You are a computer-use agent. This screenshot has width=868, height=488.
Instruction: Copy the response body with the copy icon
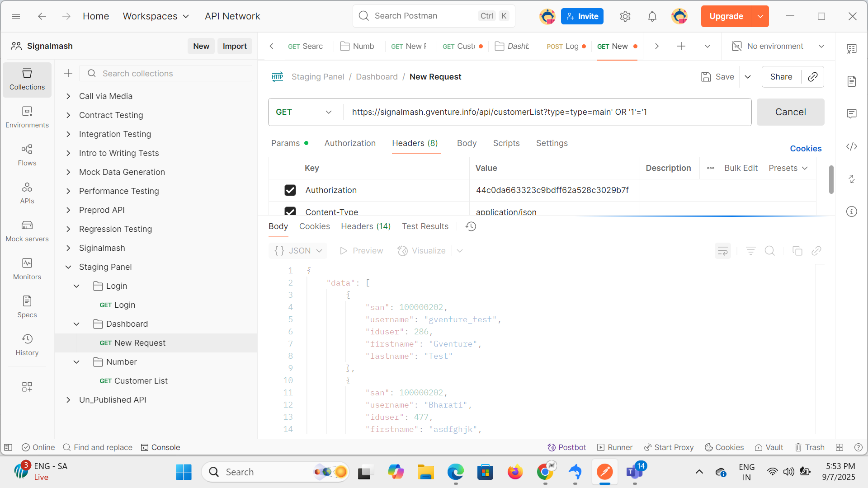[797, 251]
